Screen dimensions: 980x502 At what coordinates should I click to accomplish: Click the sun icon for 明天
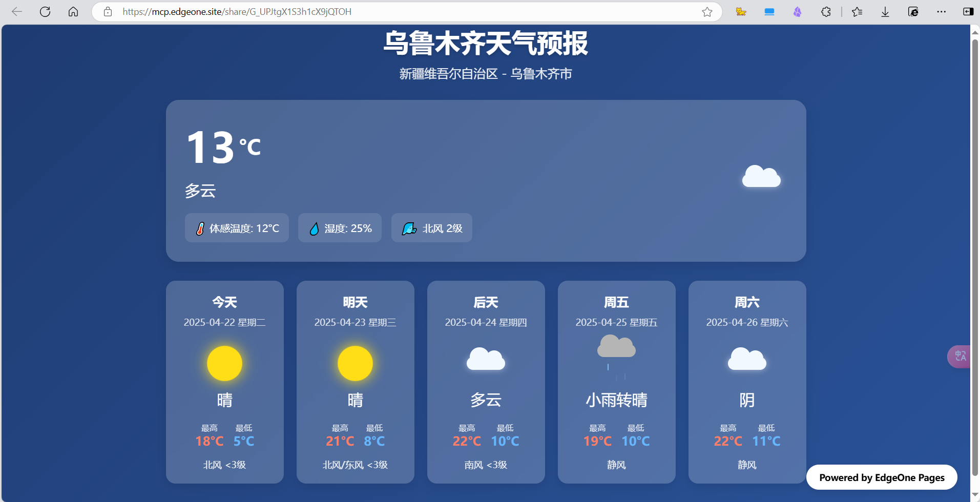356,363
